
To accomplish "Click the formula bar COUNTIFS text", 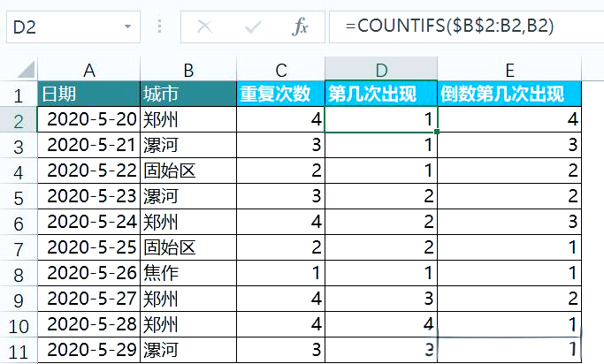I will (449, 26).
